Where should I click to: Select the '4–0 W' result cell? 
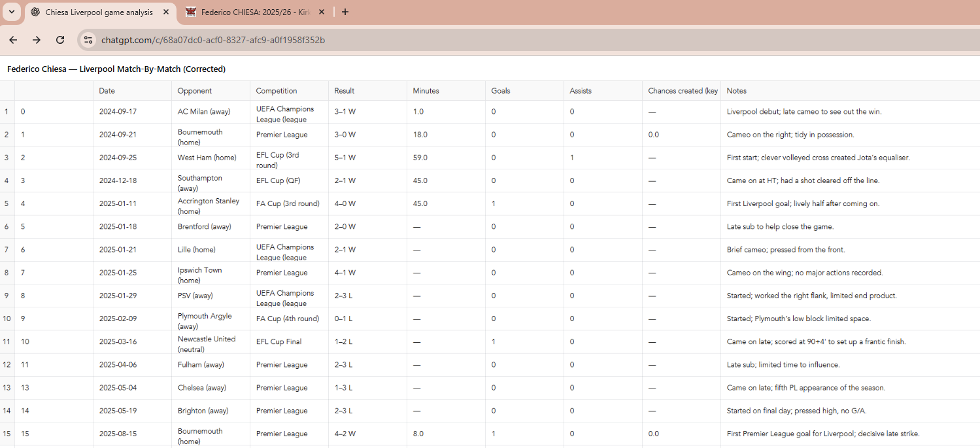367,203
